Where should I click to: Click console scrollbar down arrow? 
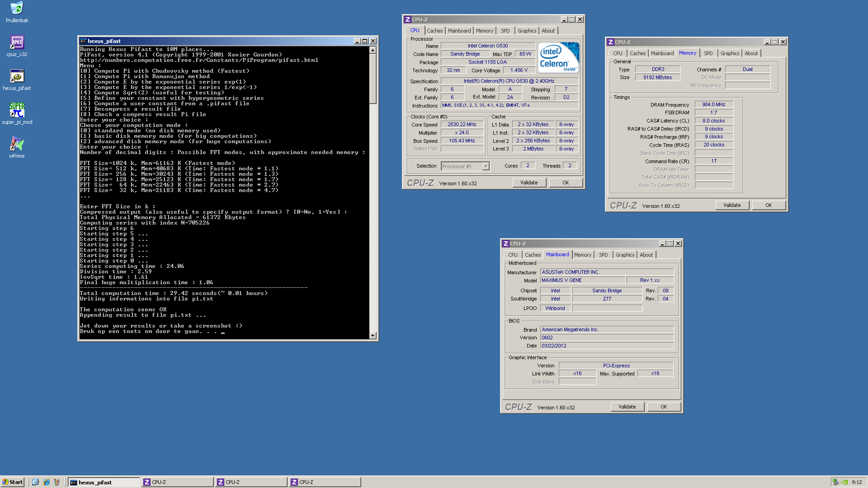(373, 336)
